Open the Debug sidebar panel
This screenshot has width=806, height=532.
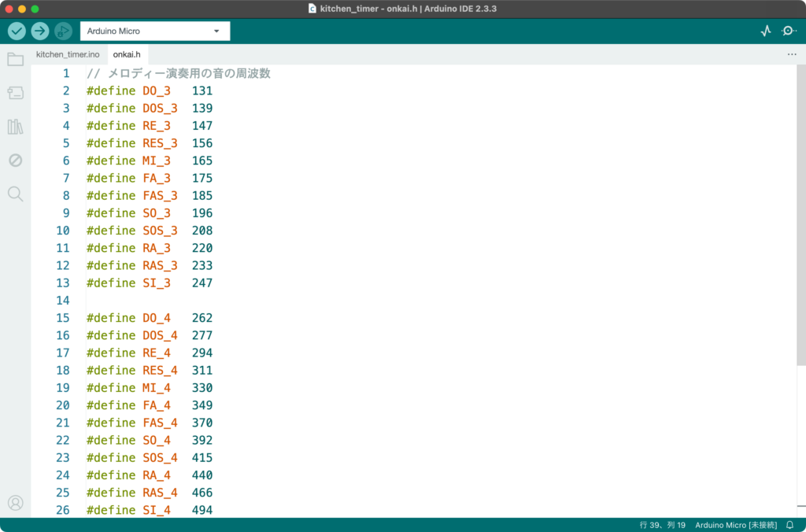click(x=15, y=161)
